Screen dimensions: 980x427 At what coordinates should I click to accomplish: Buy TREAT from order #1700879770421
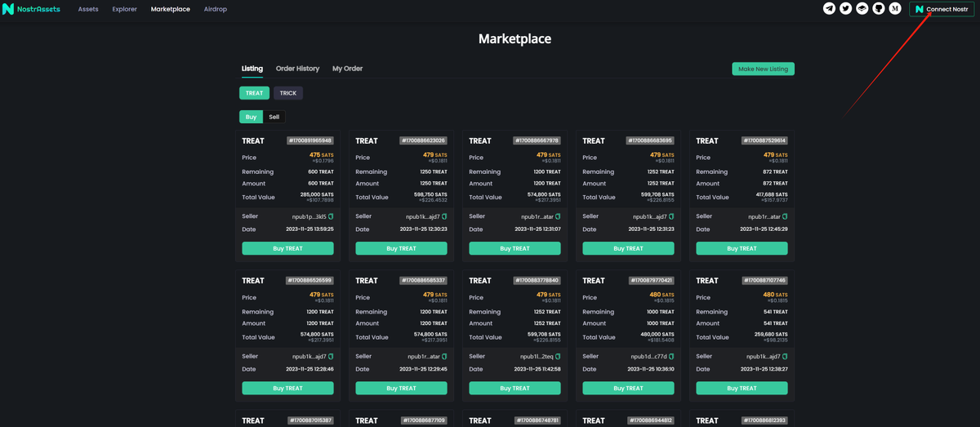coord(628,389)
